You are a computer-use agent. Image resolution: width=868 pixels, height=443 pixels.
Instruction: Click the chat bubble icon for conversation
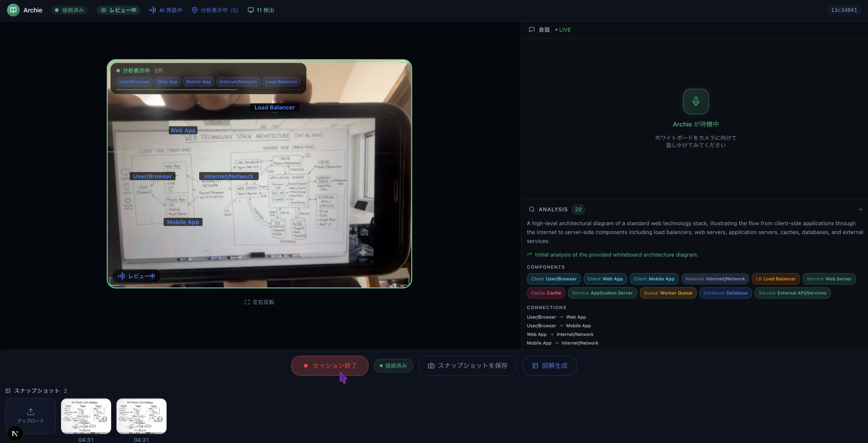[x=532, y=30]
